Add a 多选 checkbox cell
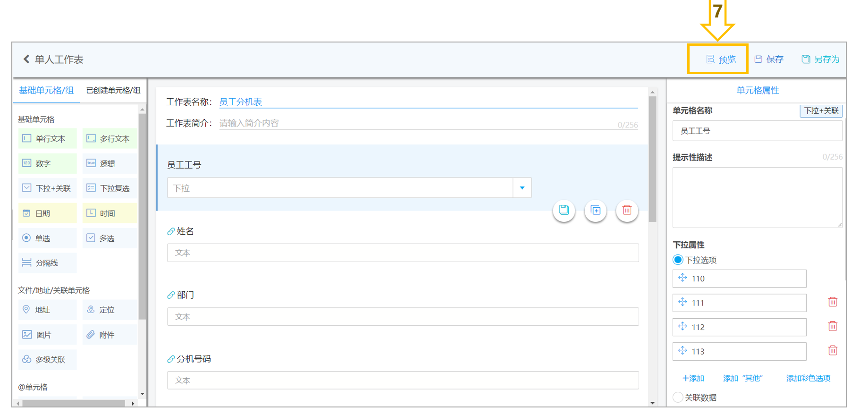868x415 pixels. coord(110,238)
